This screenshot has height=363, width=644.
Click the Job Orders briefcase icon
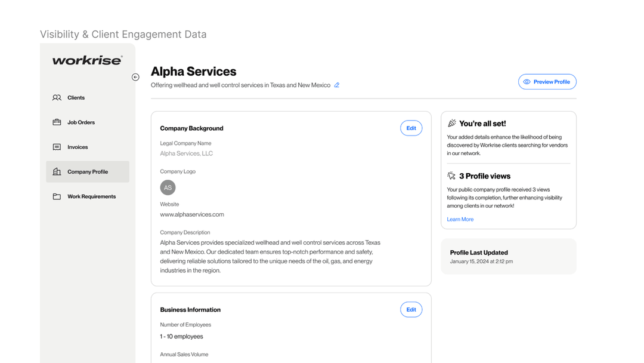[x=57, y=122]
